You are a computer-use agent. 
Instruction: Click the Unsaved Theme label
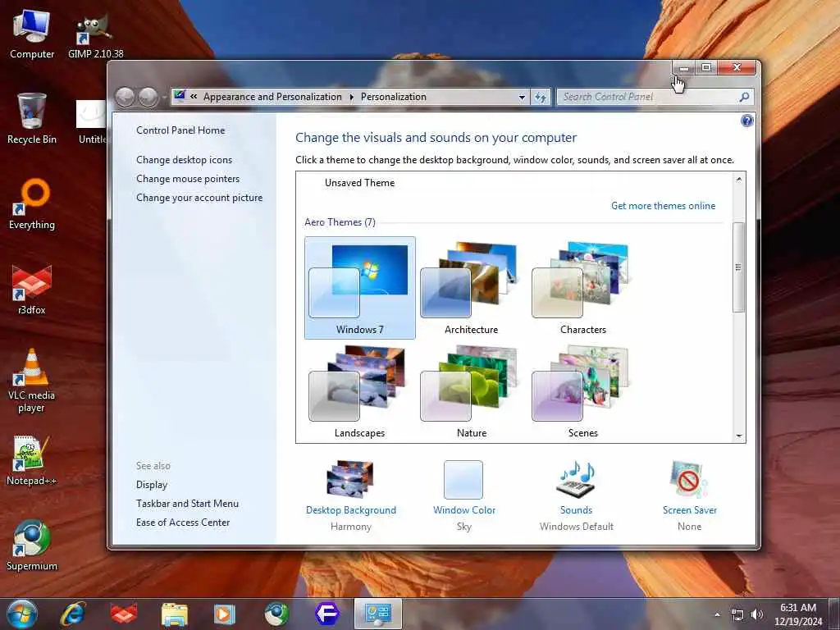(x=359, y=183)
